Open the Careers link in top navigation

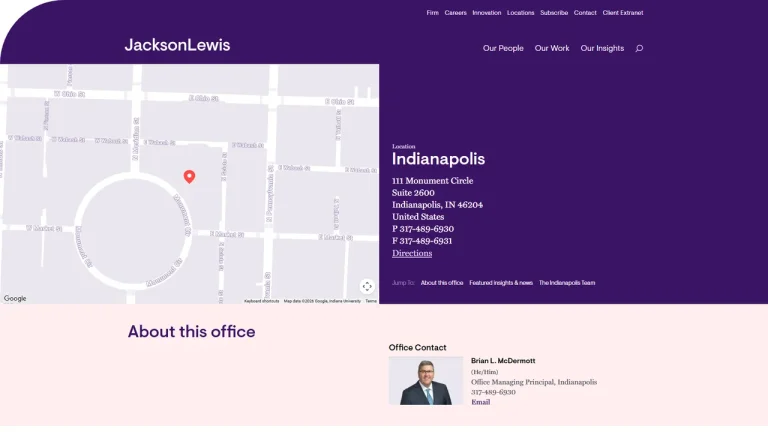[456, 13]
